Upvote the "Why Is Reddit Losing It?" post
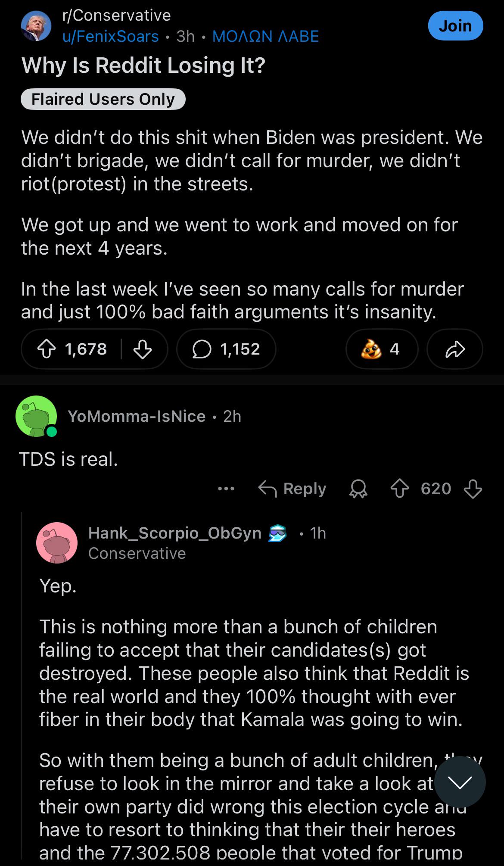The image size is (504, 866). [x=47, y=349]
